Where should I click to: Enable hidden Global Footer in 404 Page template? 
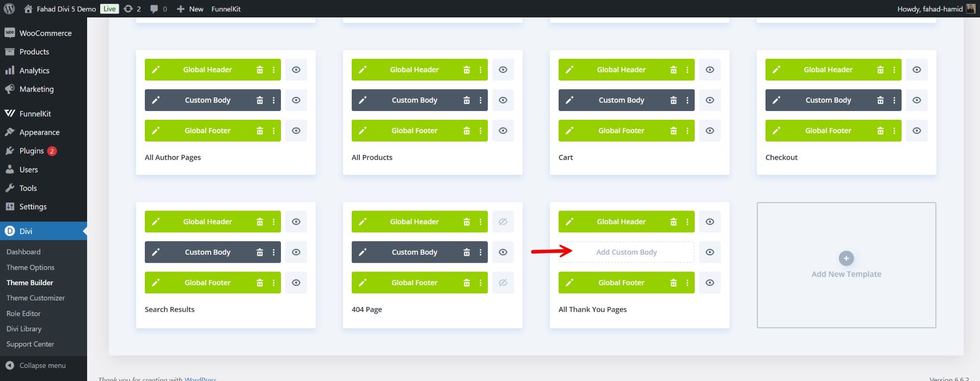click(x=503, y=282)
